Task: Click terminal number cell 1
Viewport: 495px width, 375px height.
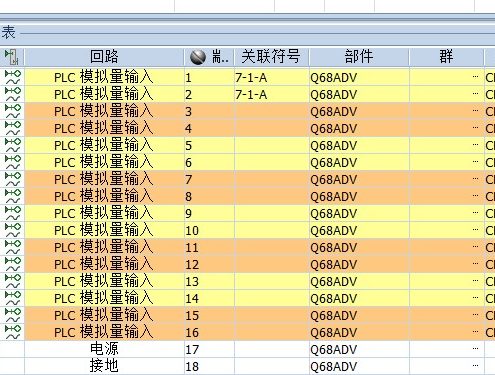Action: [x=209, y=77]
